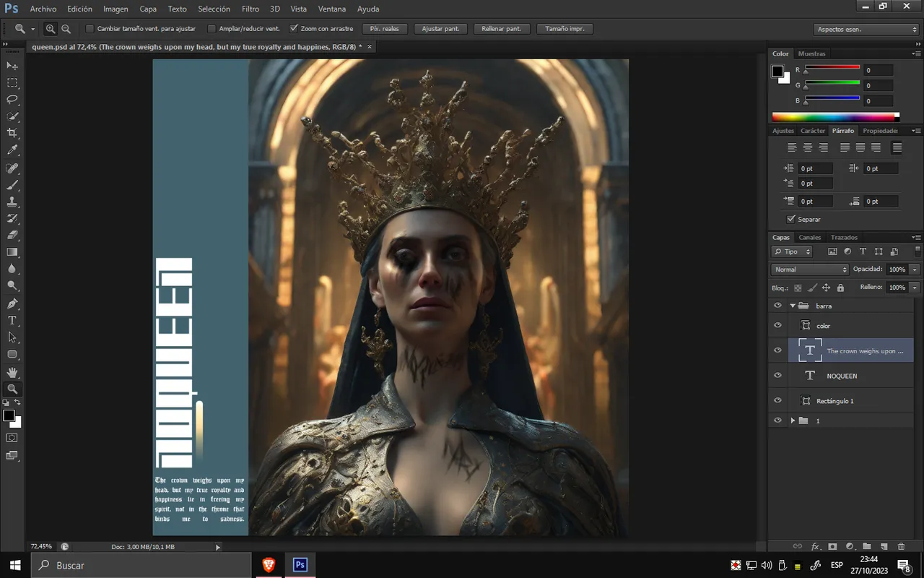Viewport: 924px width, 578px height.
Task: Hide the group 1 layer
Action: (x=777, y=420)
